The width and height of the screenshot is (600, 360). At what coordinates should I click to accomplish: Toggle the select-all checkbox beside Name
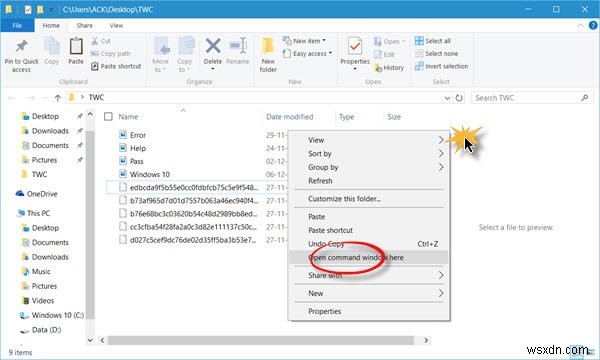(108, 116)
